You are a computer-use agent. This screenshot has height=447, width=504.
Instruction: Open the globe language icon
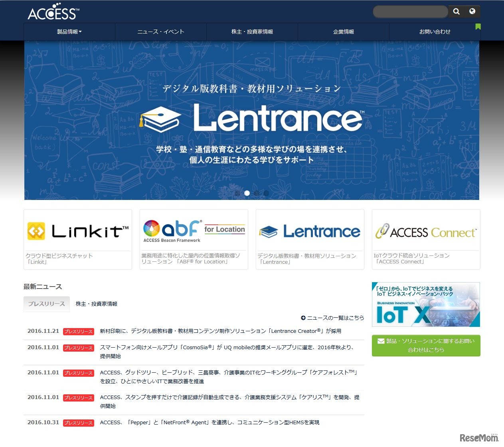click(x=472, y=12)
